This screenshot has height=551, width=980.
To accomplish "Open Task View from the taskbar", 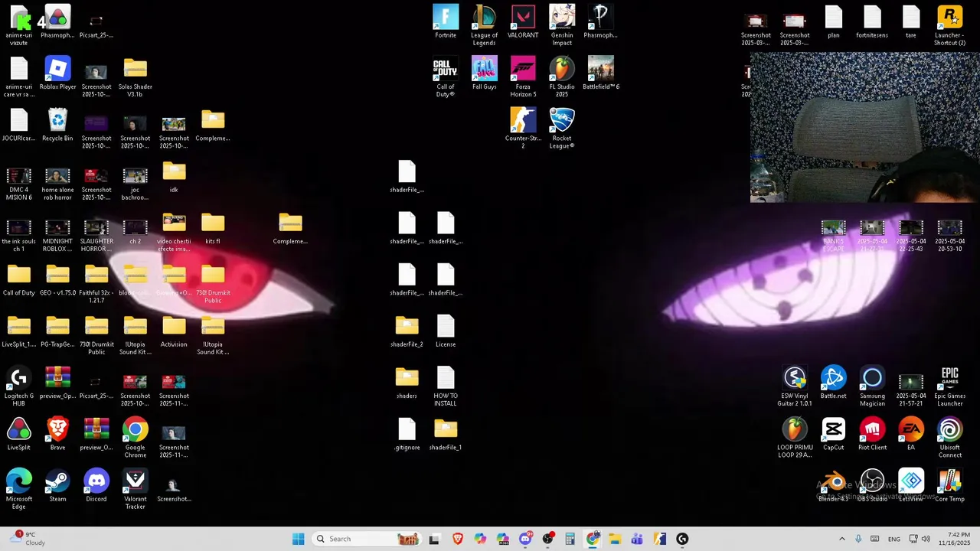I will coord(434,539).
